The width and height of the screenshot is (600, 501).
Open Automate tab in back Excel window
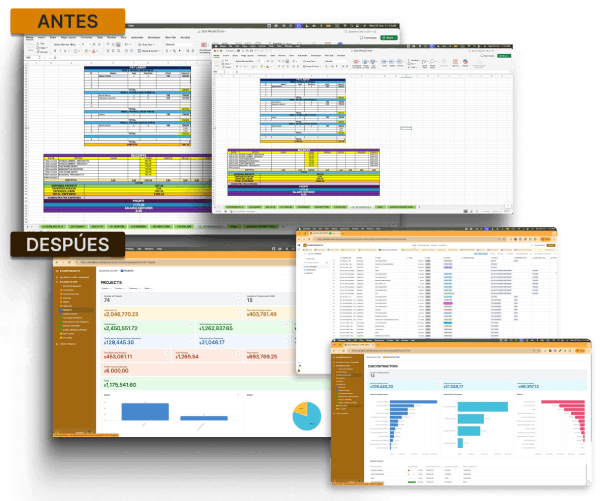137,38
